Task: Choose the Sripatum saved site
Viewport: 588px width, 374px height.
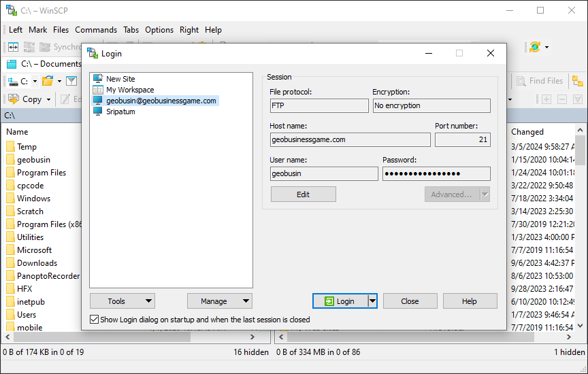Action: [x=120, y=112]
